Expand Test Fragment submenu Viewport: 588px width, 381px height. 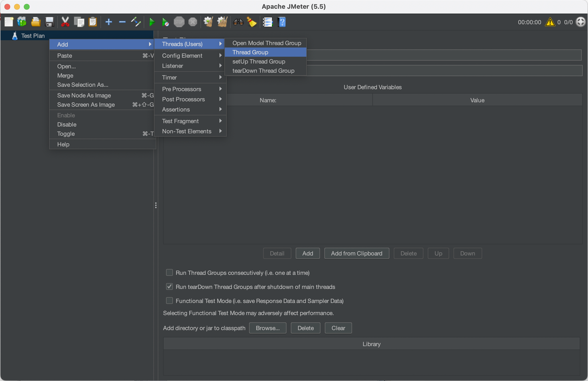click(x=190, y=121)
